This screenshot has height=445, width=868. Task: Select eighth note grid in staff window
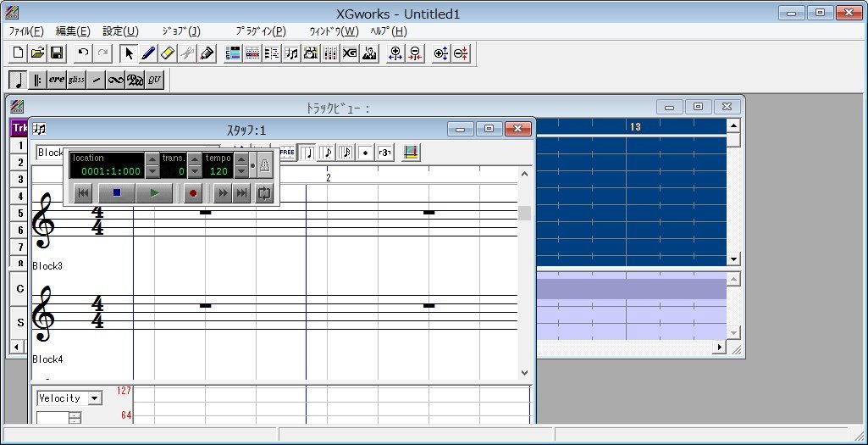click(327, 153)
